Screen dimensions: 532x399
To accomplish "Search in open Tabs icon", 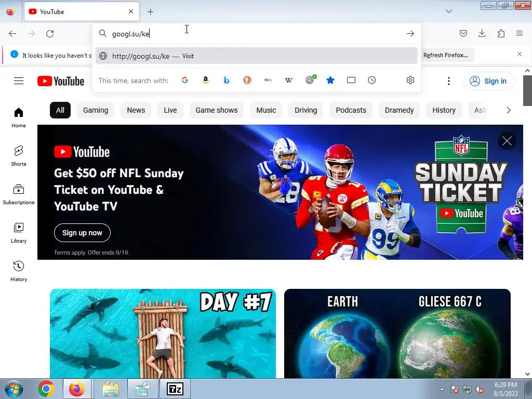I will click(x=351, y=80).
